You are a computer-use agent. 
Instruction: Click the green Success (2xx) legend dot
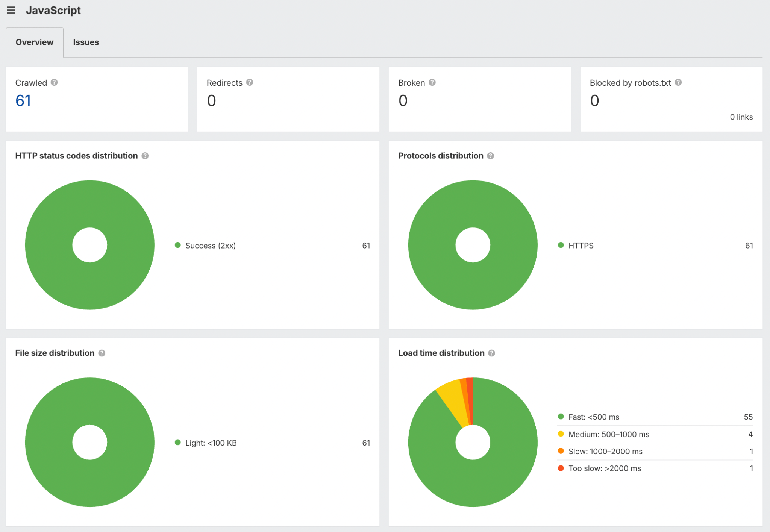178,245
